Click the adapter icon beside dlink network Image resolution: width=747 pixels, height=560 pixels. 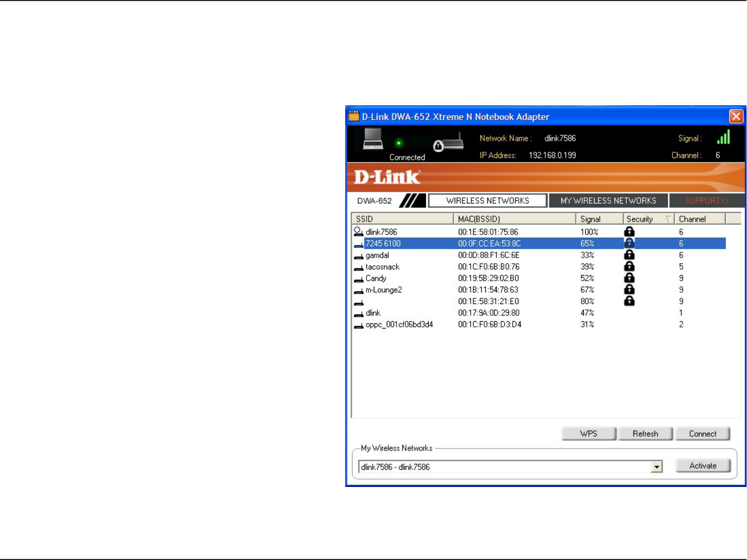[358, 314]
